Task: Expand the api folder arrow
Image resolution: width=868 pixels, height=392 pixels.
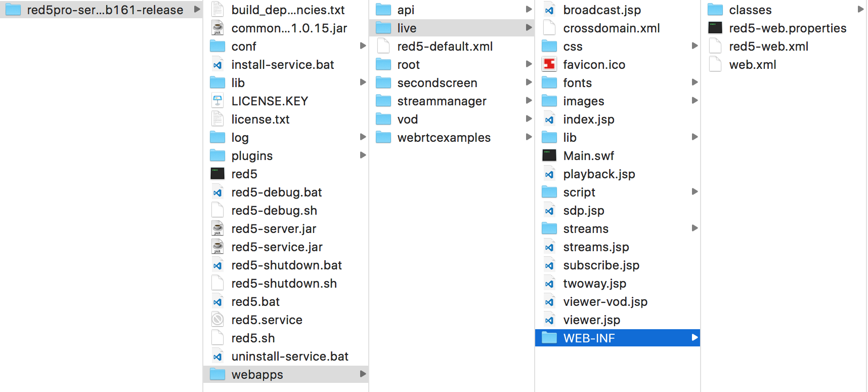Action: [529, 9]
